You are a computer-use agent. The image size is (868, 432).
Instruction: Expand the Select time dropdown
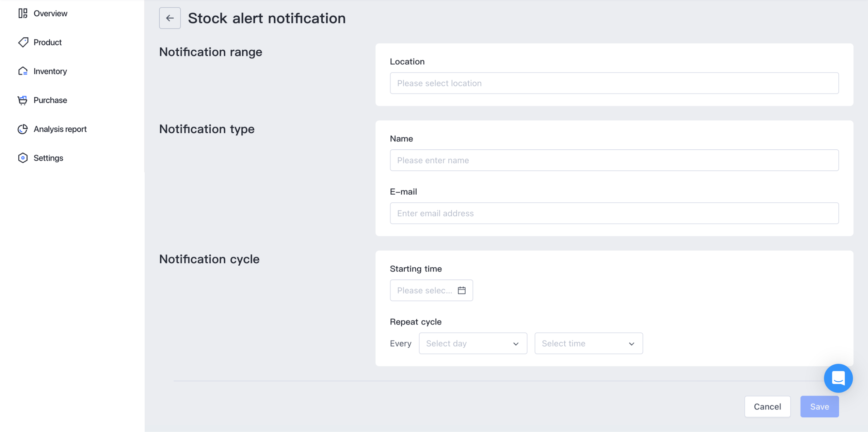coord(589,343)
